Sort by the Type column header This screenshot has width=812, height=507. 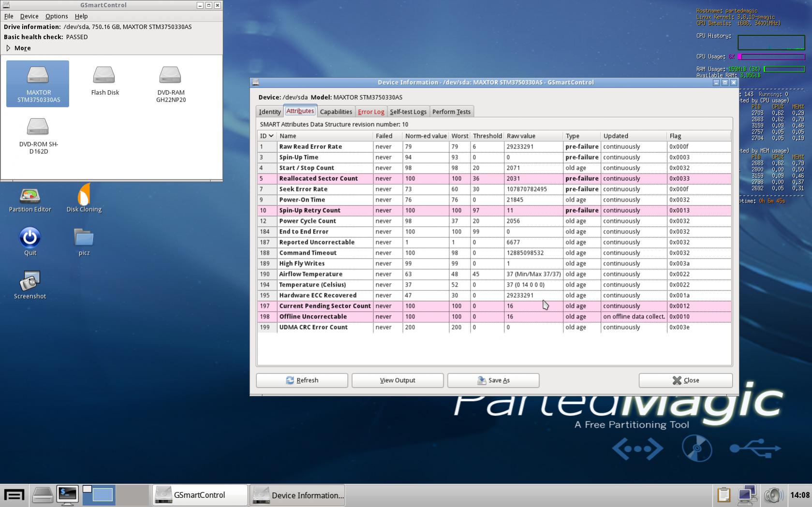582,136
